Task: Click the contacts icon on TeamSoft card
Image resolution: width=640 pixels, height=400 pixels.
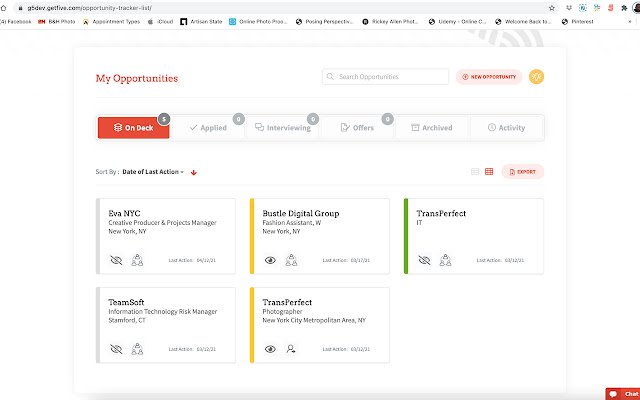Action: 137,349
